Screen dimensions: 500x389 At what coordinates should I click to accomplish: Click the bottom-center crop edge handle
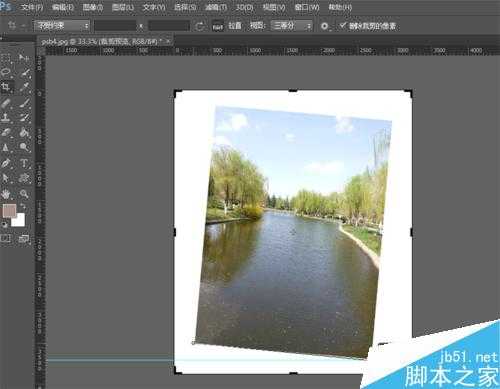(x=293, y=373)
